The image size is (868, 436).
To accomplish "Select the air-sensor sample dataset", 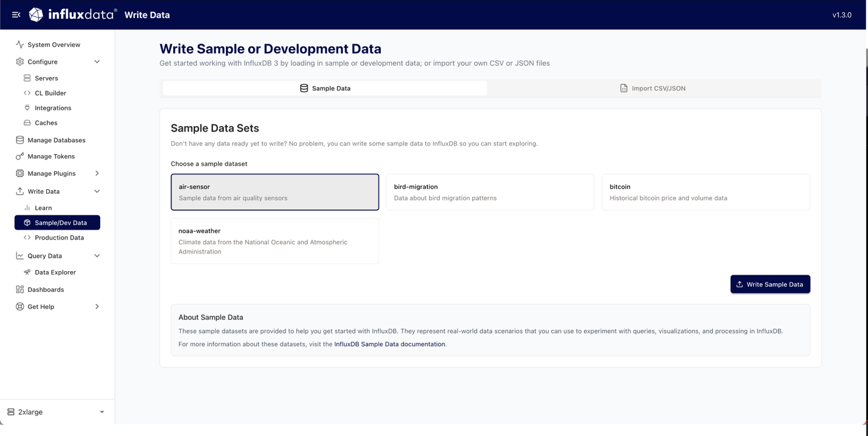I will point(274,192).
